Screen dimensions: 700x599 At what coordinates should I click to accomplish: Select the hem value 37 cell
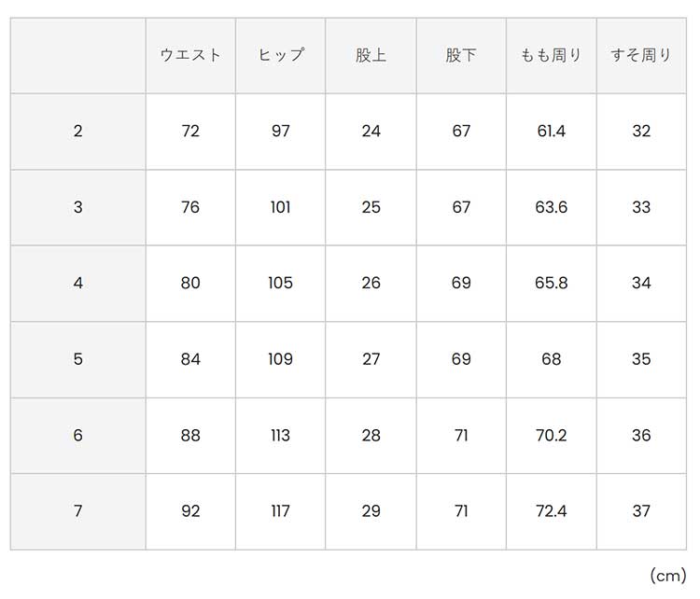coord(641,511)
